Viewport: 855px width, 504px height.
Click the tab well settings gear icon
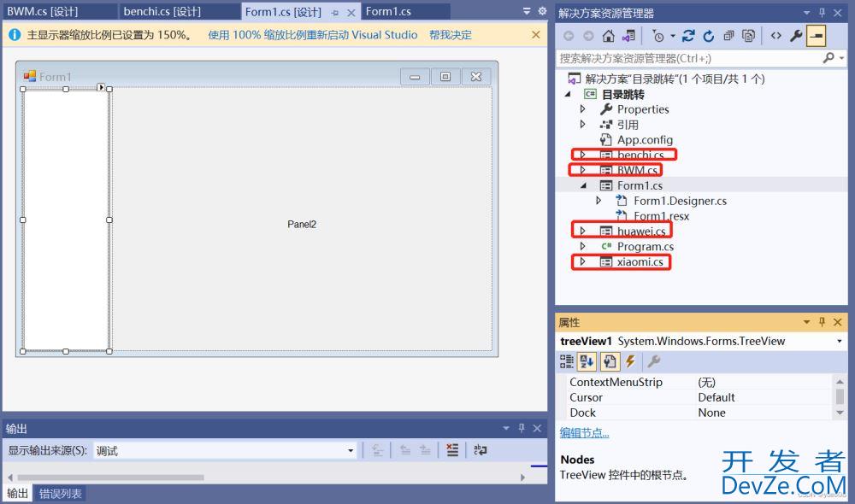click(542, 11)
